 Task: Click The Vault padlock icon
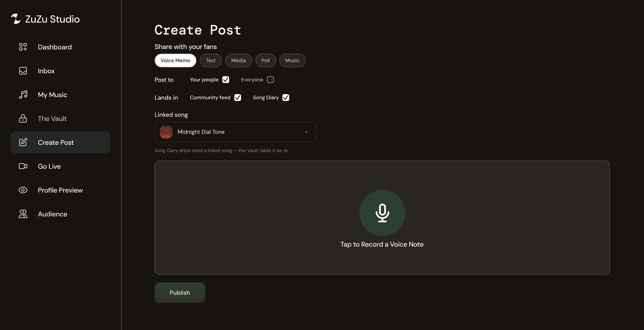point(23,118)
